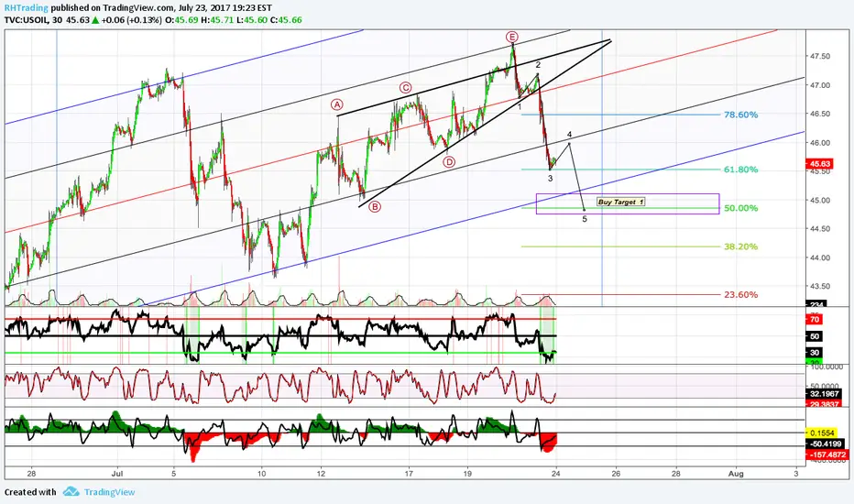Image resolution: width=854 pixels, height=504 pixels.
Task: Click the 24 date label on time axis
Action: pos(555,474)
